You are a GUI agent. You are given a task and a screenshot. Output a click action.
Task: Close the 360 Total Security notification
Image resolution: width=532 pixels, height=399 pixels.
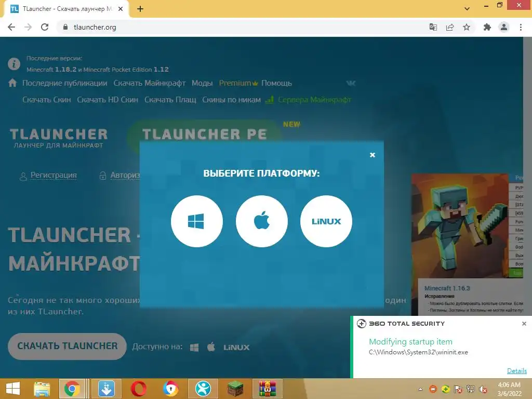(524, 324)
